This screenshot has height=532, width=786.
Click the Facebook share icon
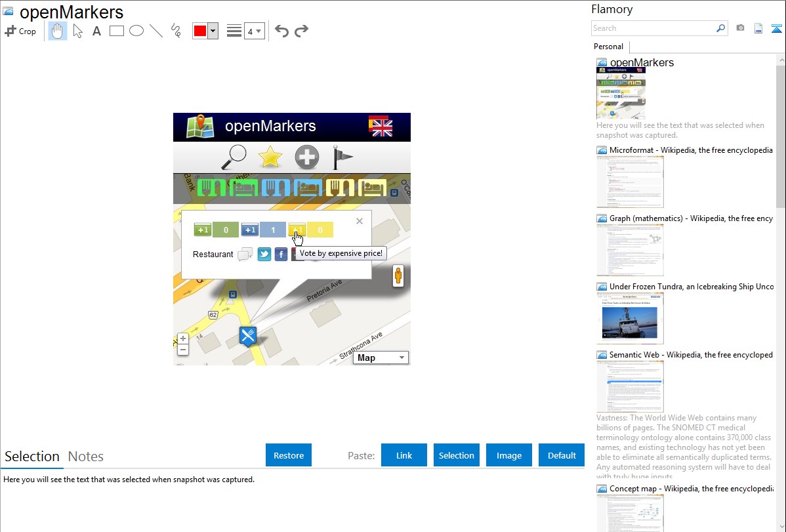(x=281, y=255)
